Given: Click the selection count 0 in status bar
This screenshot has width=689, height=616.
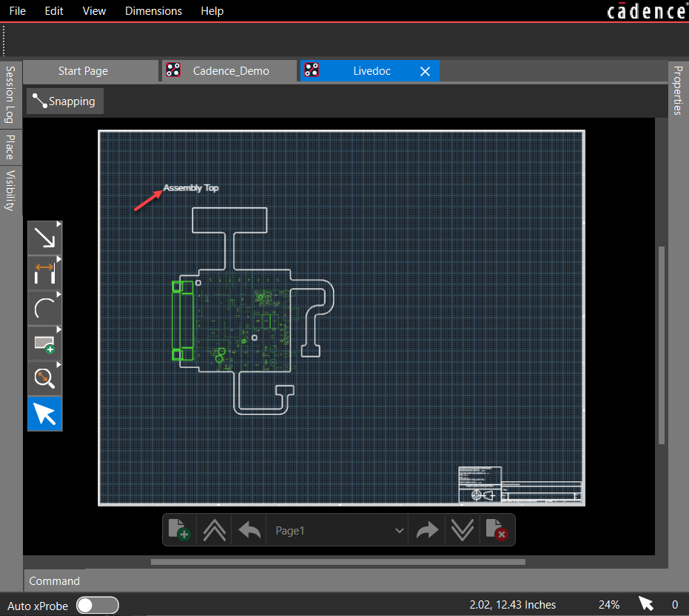Looking at the screenshot, I should pos(674,605).
